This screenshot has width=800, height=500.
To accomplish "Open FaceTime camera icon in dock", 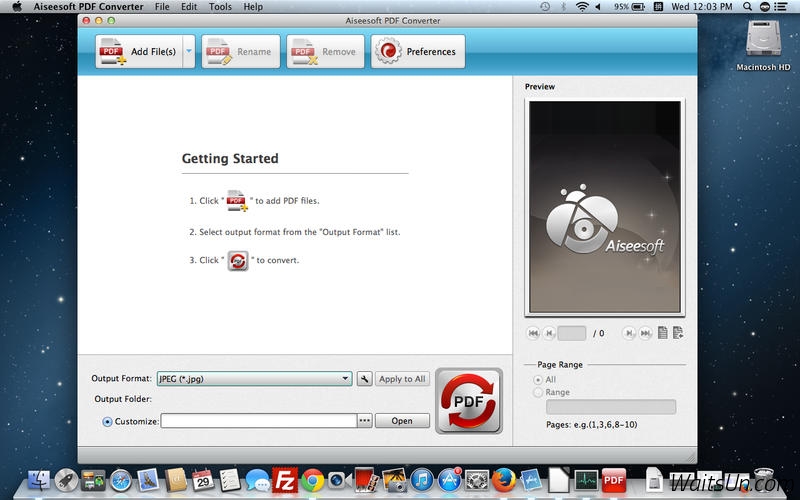I will (x=339, y=481).
